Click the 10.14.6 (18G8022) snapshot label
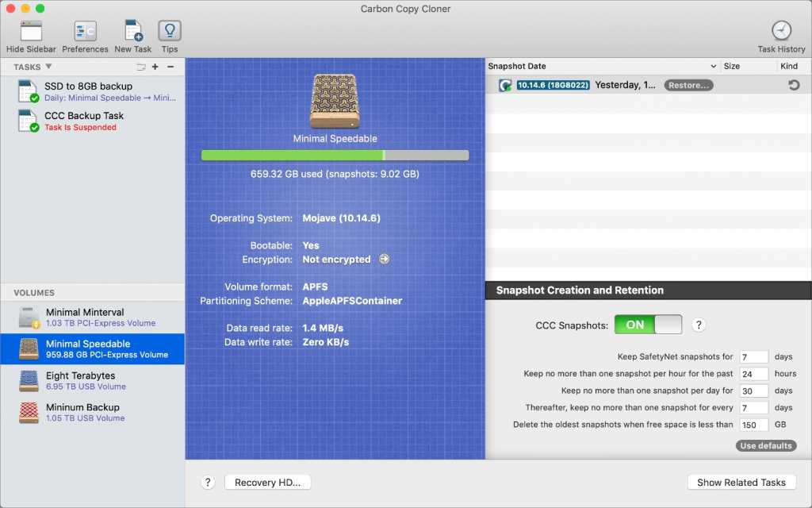 coord(553,85)
